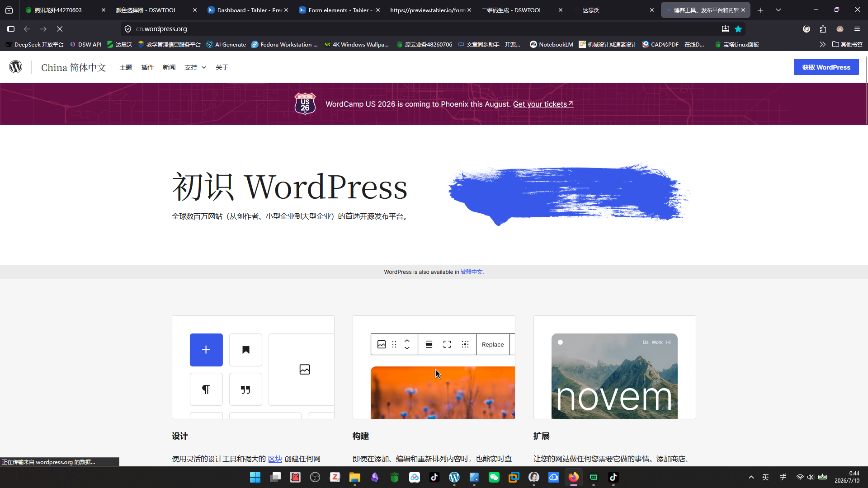Click the bookmark block icon

coord(245,350)
